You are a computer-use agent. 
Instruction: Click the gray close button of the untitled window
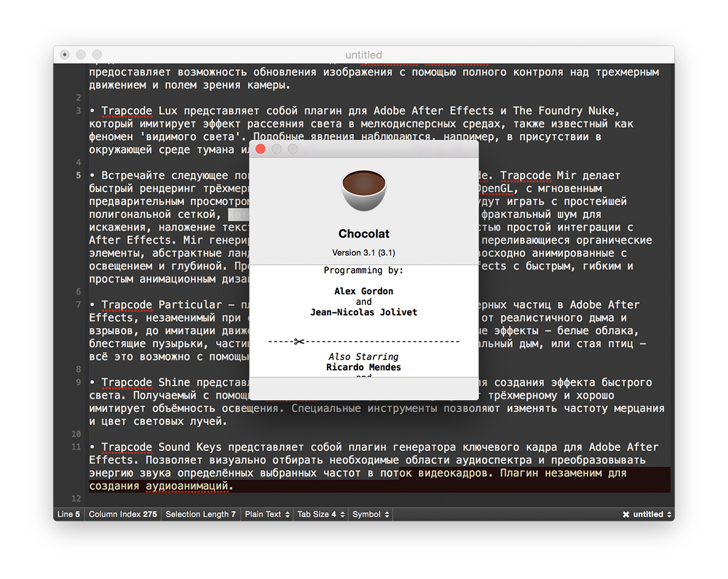pos(65,55)
